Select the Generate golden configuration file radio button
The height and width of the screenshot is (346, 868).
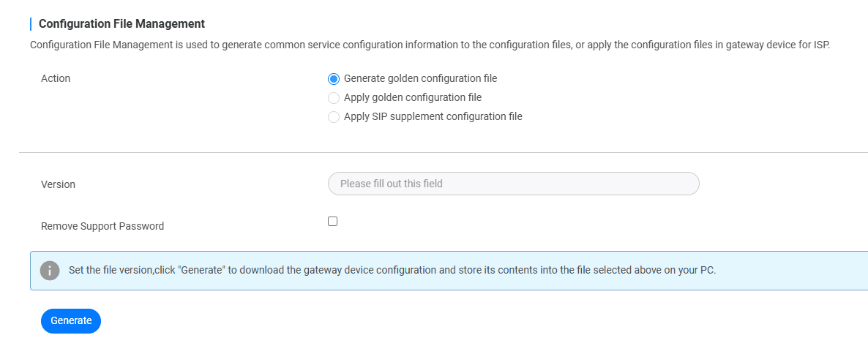[x=333, y=78]
